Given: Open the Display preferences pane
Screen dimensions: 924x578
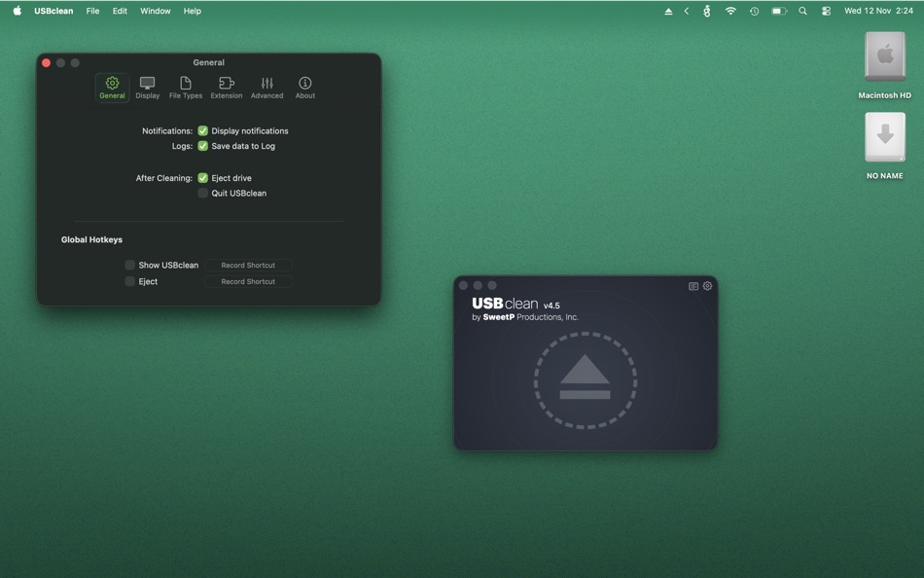Looking at the screenshot, I should coord(147,87).
